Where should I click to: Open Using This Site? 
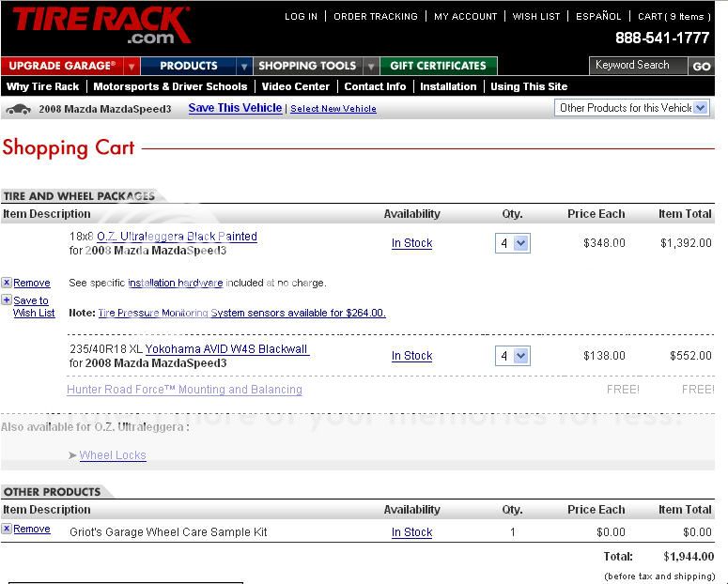click(x=529, y=86)
